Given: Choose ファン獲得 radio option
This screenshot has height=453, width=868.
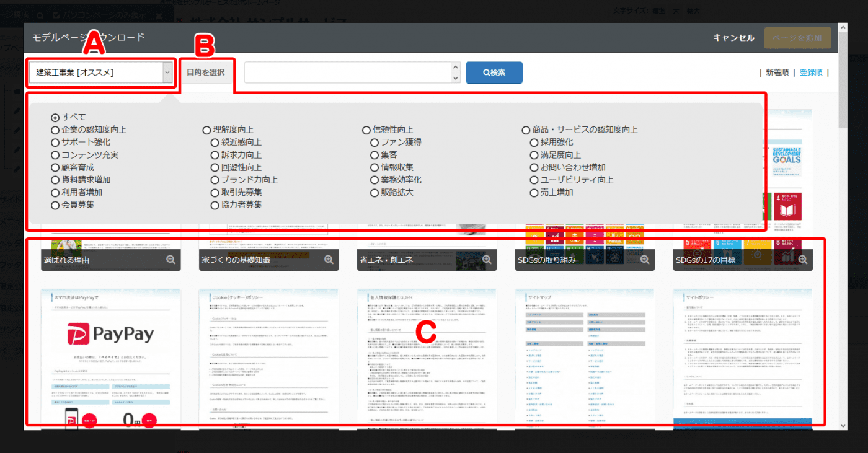Looking at the screenshot, I should 374,143.
